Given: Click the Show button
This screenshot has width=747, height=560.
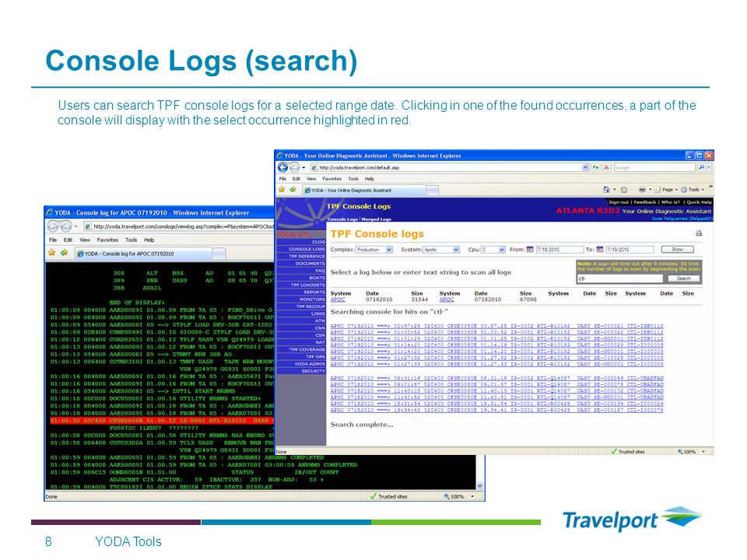Looking at the screenshot, I should [678, 249].
